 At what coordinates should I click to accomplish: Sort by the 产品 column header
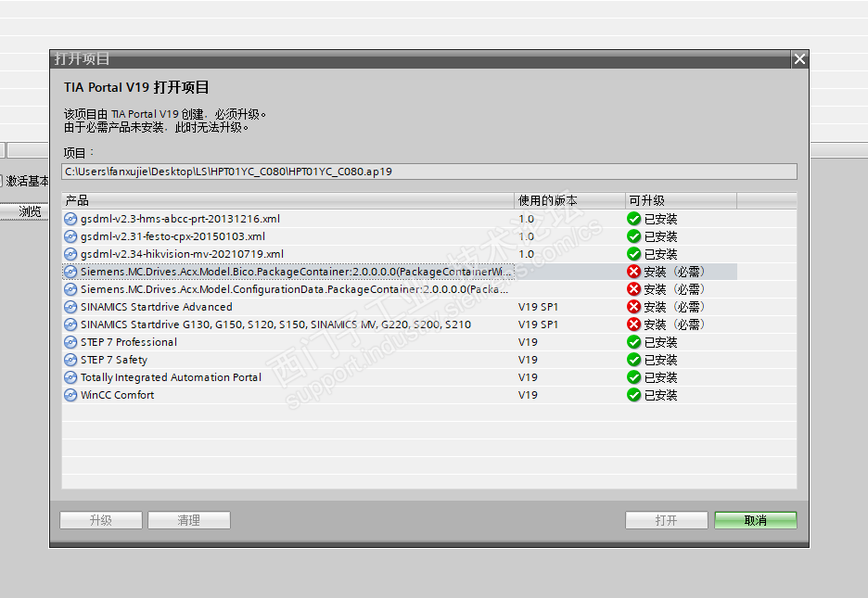coord(287,200)
